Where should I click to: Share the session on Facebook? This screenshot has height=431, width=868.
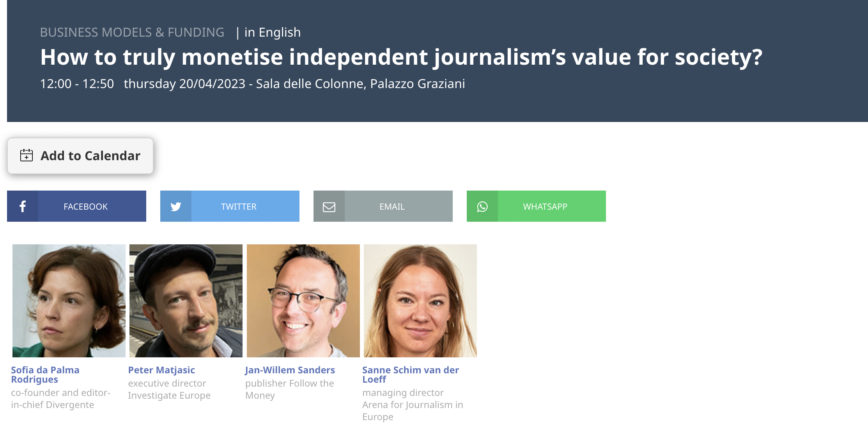[76, 206]
